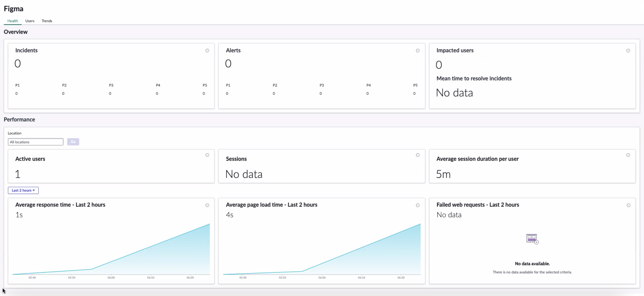Switch to the Users tab
644x296 pixels.
click(x=30, y=21)
